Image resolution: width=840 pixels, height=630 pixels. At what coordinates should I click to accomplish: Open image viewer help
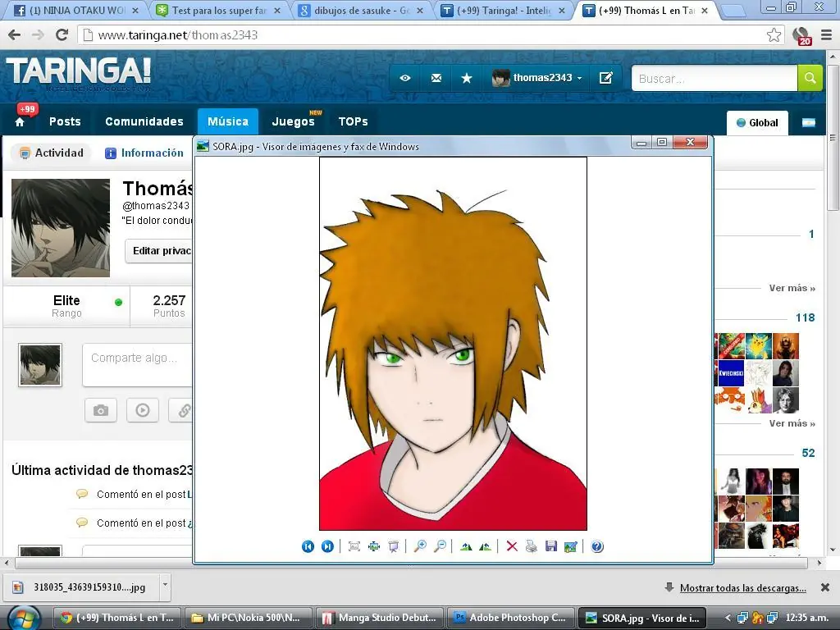click(597, 546)
